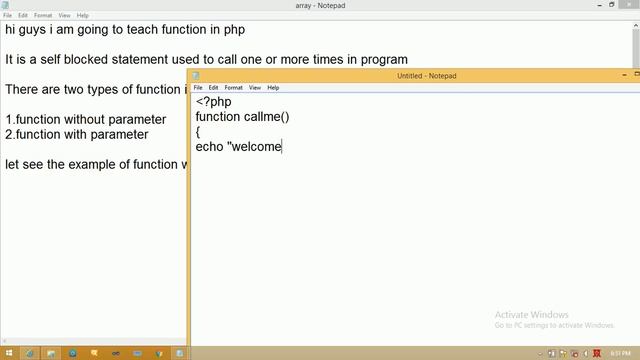This screenshot has width=640, height=360.
Task: Open File menu in array Notepad
Action: coord(7,16)
